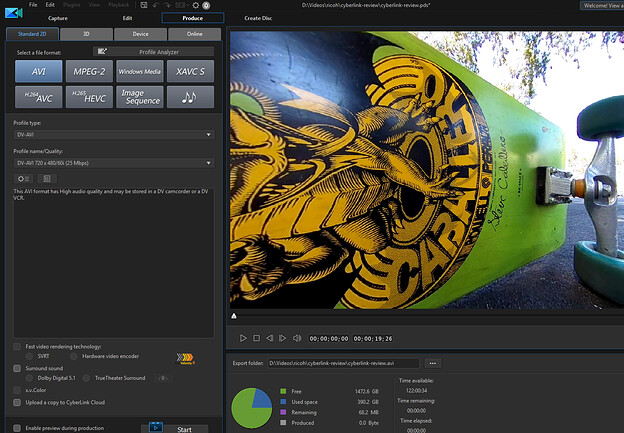The width and height of the screenshot is (624, 433).
Task: Click the blue Used space legend swatch
Action: [283, 402]
